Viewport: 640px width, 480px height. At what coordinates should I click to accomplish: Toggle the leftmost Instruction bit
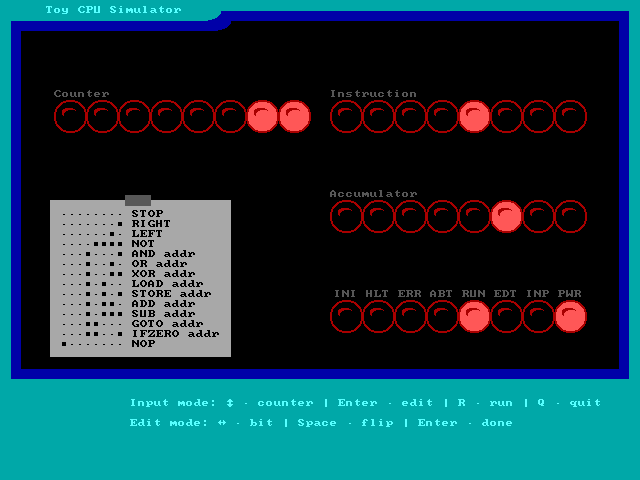[346, 117]
